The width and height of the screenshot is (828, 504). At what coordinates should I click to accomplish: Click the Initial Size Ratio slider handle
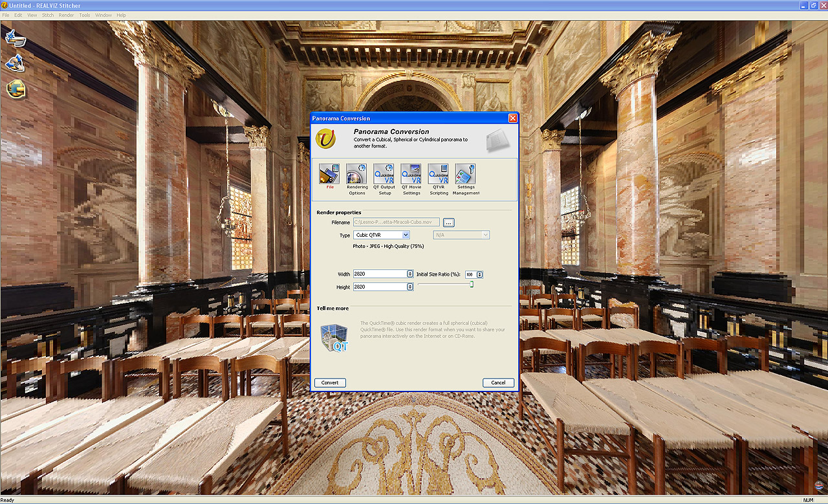(472, 283)
